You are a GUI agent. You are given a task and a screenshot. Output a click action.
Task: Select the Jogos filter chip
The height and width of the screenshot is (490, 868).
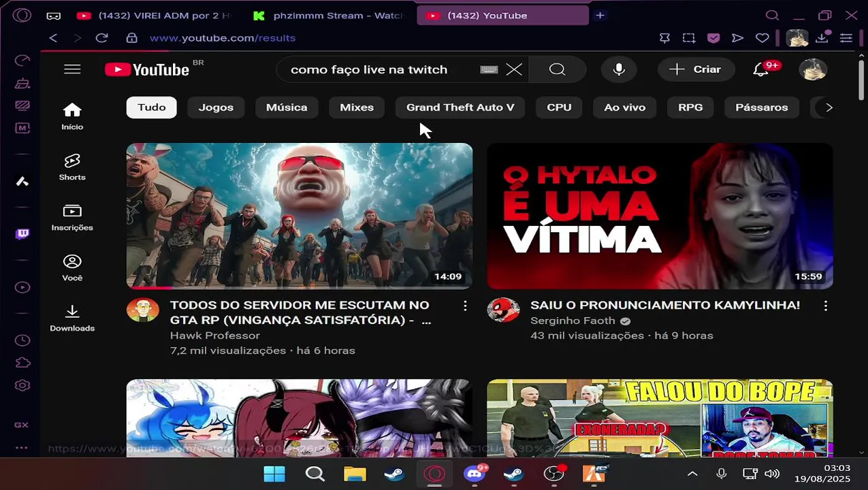click(216, 108)
